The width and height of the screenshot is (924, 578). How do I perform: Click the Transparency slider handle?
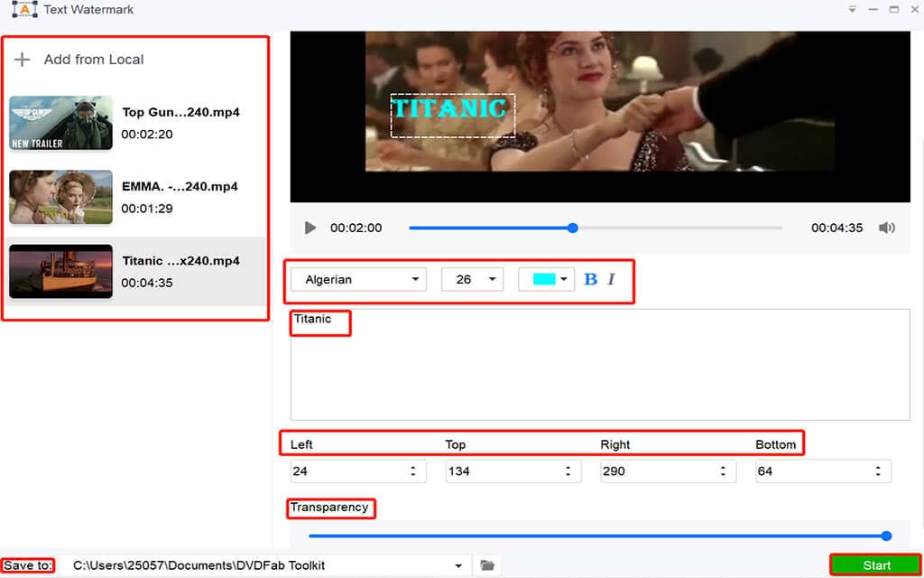point(886,536)
